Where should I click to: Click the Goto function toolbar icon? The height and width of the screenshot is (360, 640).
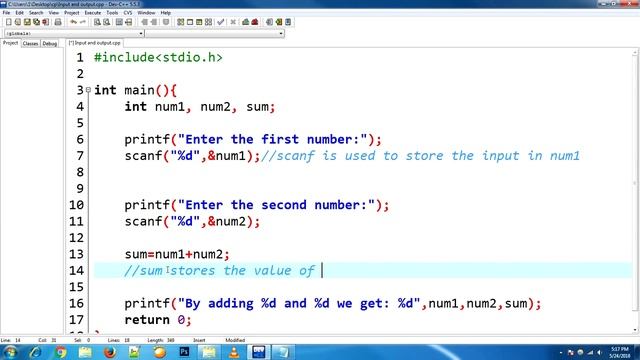(119, 22)
